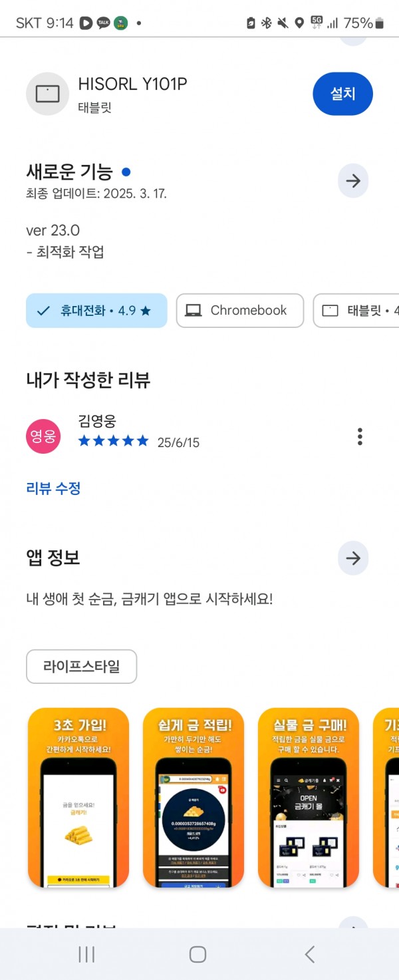Viewport: 399px width, 980px height.
Task: Open the new features arrow button
Action: (353, 181)
